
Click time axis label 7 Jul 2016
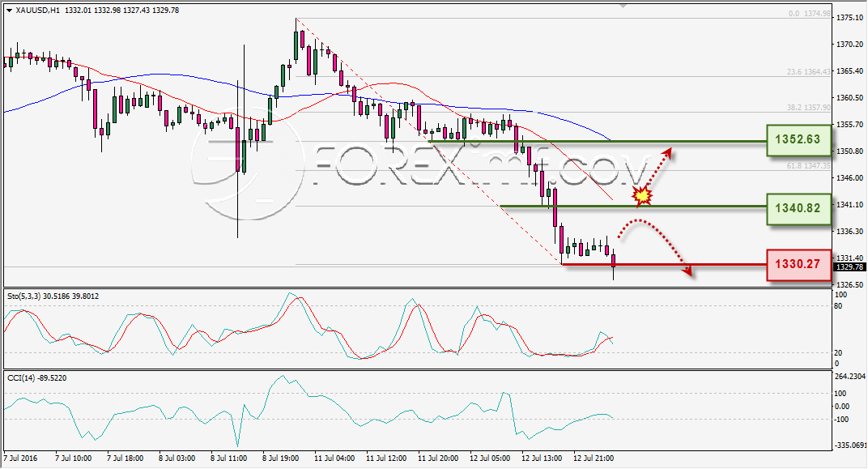(x=21, y=458)
